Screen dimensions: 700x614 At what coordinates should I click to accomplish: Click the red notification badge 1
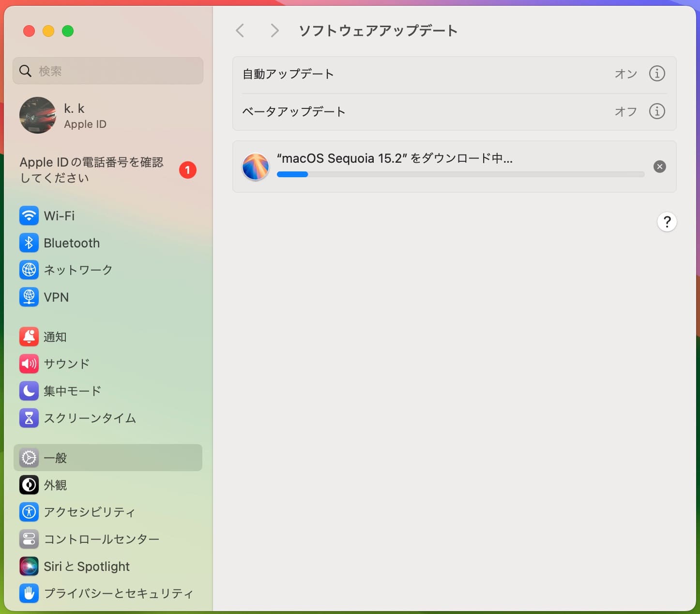188,170
